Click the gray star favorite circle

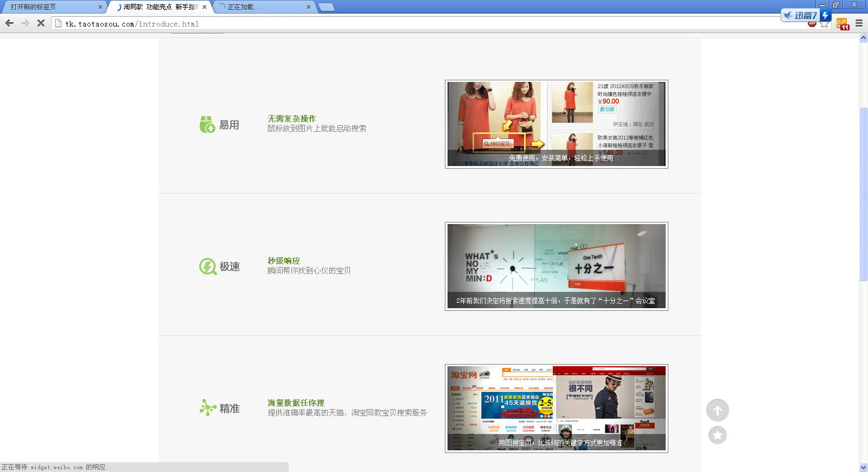(717, 435)
